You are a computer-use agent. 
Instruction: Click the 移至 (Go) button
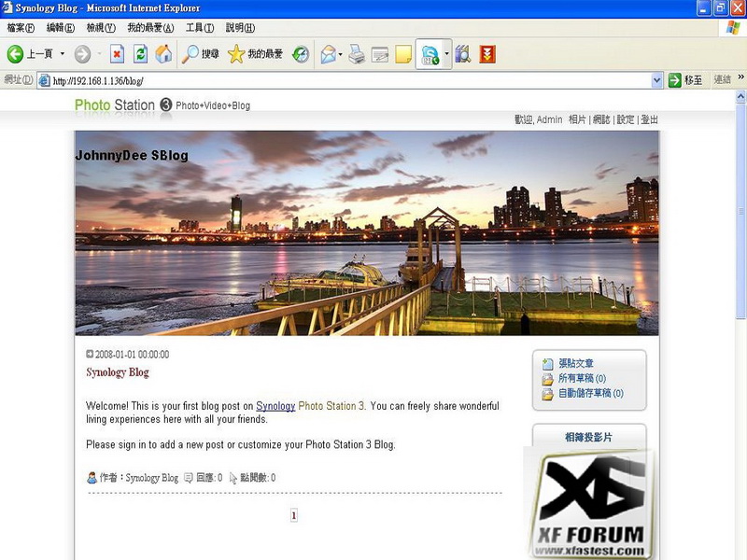(x=685, y=80)
